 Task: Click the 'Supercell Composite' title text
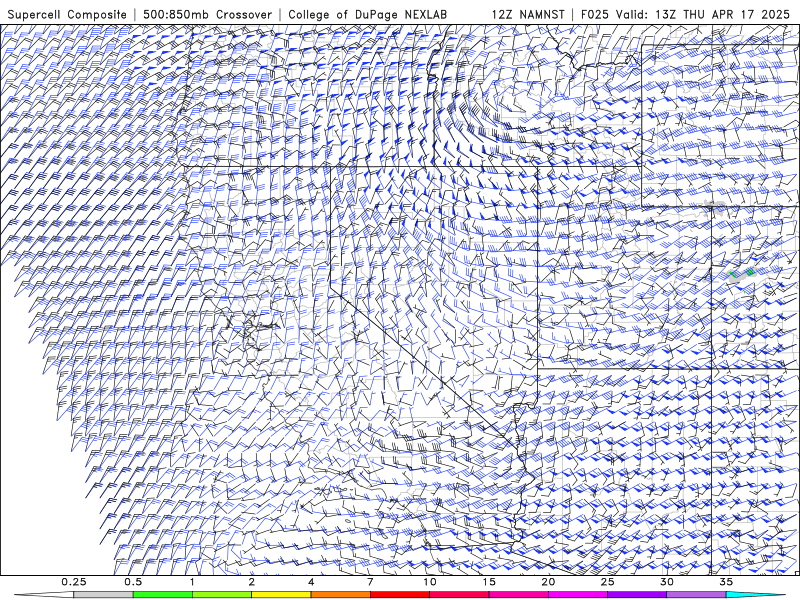point(67,14)
